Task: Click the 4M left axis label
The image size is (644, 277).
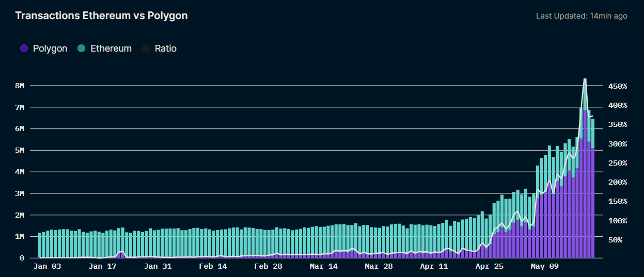Action: click(x=20, y=172)
